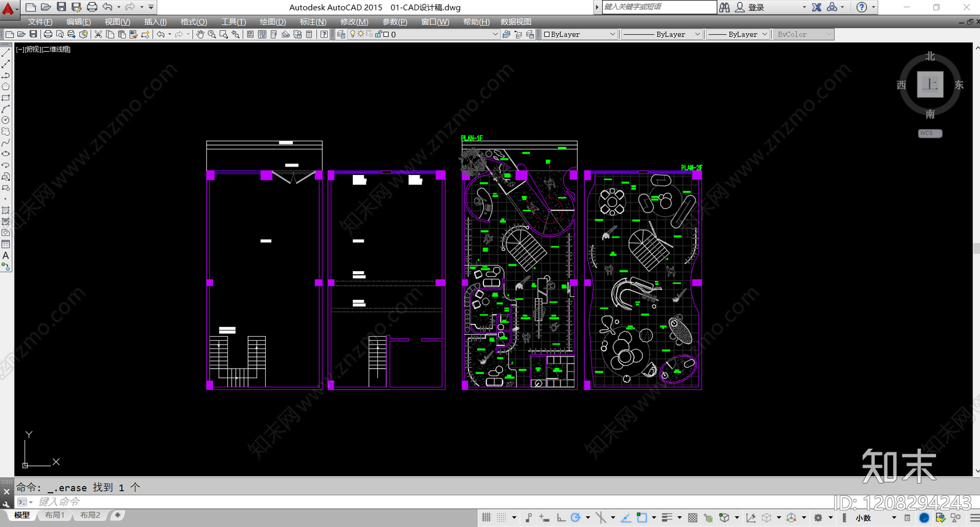Switch to the 布局2 layout tab
Image resolution: width=980 pixels, height=527 pixels.
tap(90, 515)
